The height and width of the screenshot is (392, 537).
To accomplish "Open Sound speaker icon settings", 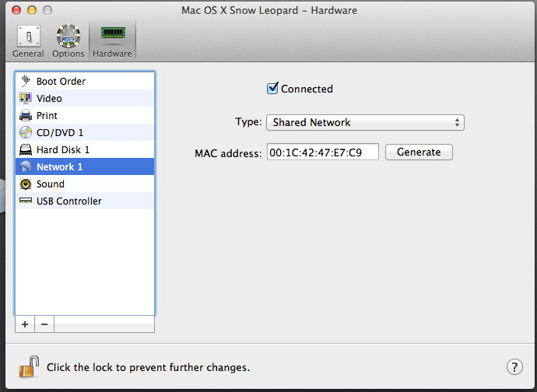I will (x=26, y=184).
